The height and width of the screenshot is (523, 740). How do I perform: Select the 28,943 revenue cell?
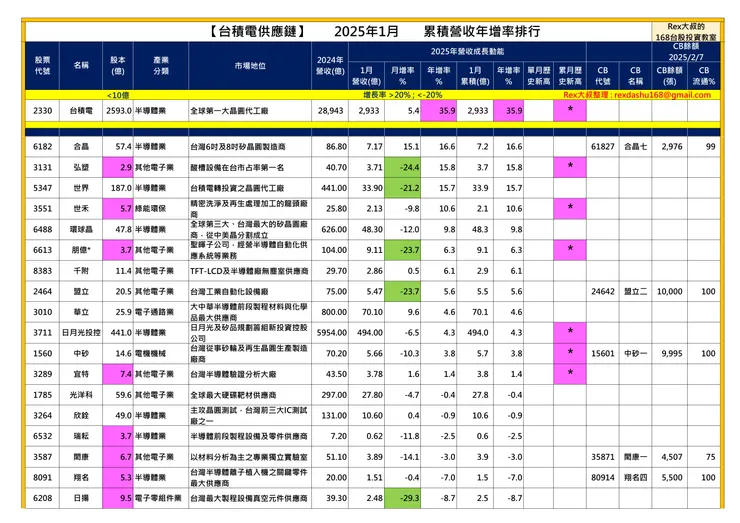[330, 111]
